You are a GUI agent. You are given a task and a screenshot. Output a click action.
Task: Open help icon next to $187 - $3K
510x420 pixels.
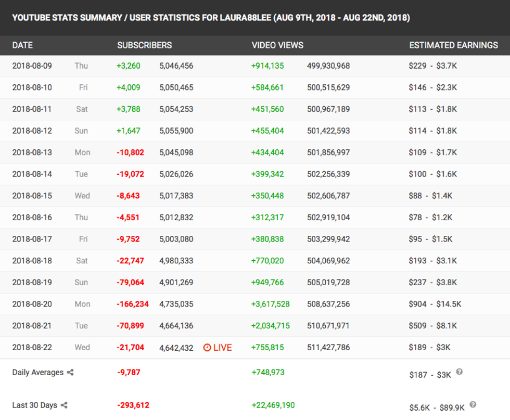coord(459,372)
